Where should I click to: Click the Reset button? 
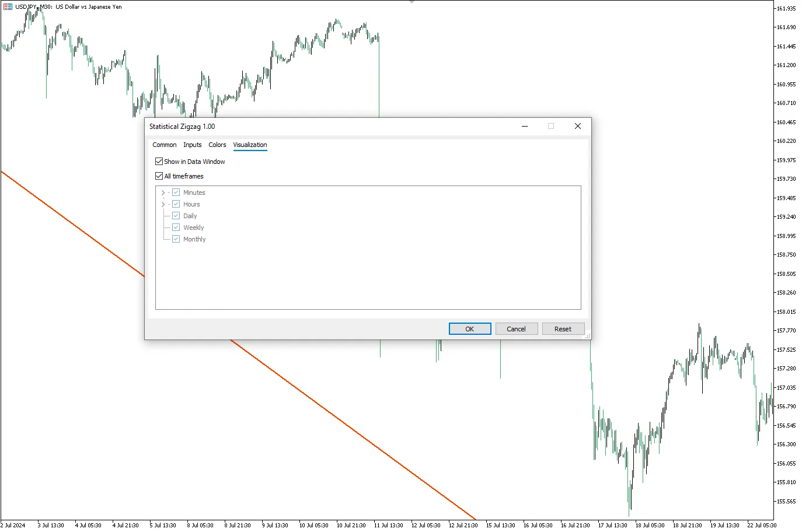pyautogui.click(x=563, y=329)
